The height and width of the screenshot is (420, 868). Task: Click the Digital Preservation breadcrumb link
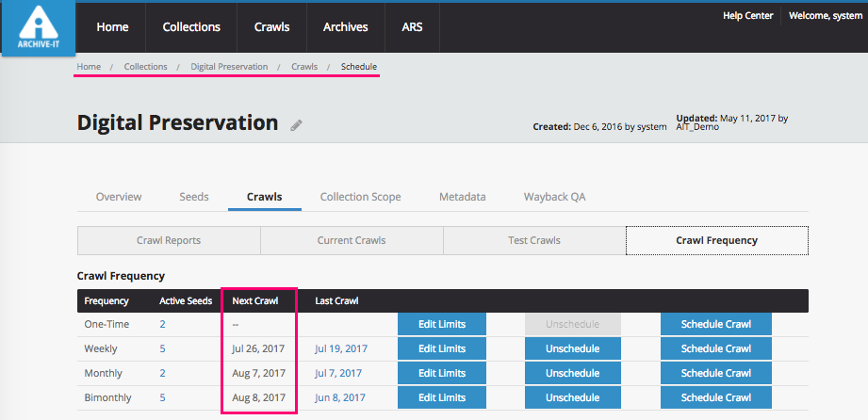229,67
